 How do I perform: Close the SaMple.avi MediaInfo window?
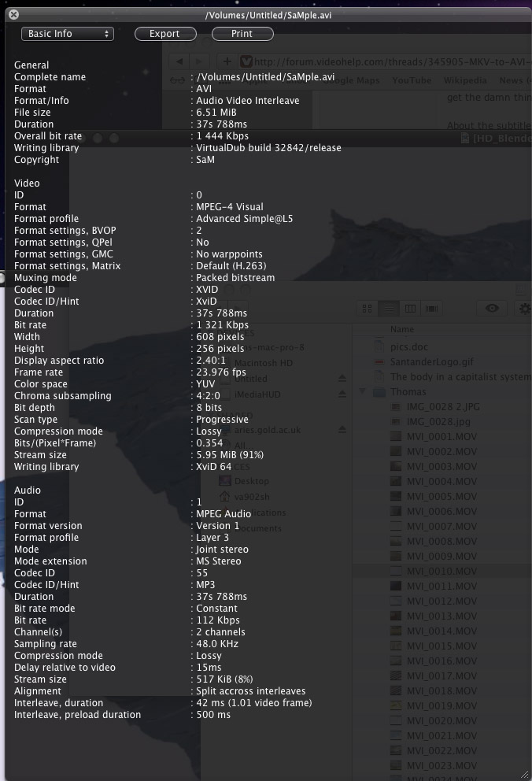14,14
